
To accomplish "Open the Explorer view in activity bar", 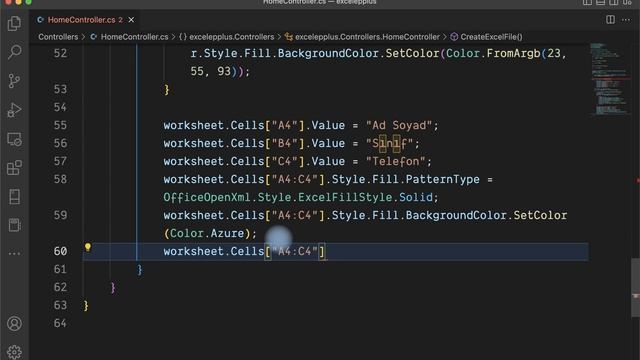I will [x=14, y=23].
